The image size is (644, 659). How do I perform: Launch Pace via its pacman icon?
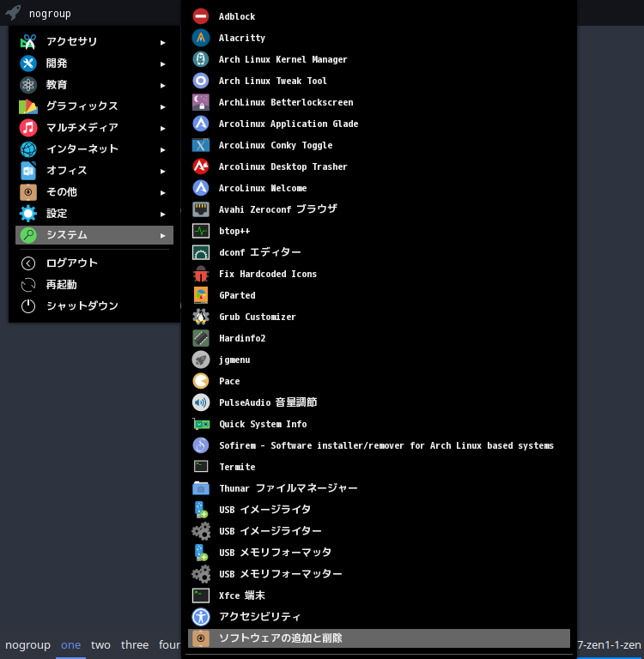coord(201,381)
